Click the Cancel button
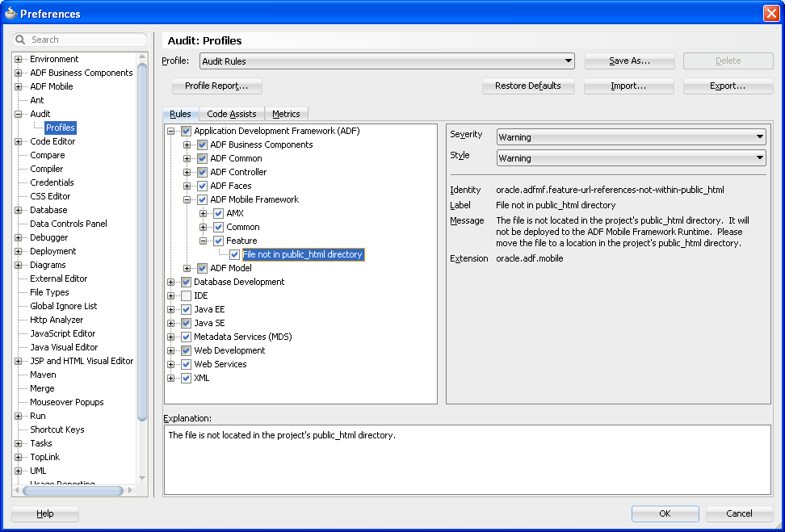The height and width of the screenshot is (532, 785). coord(740,513)
